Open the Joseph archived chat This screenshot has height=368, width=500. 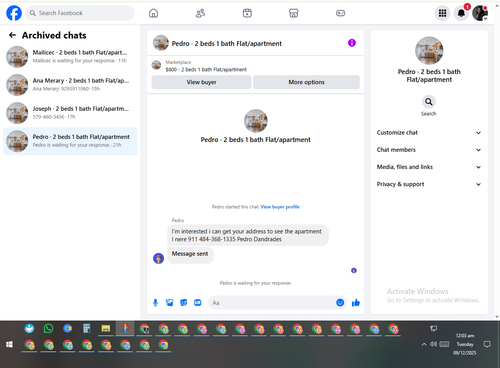coord(70,113)
